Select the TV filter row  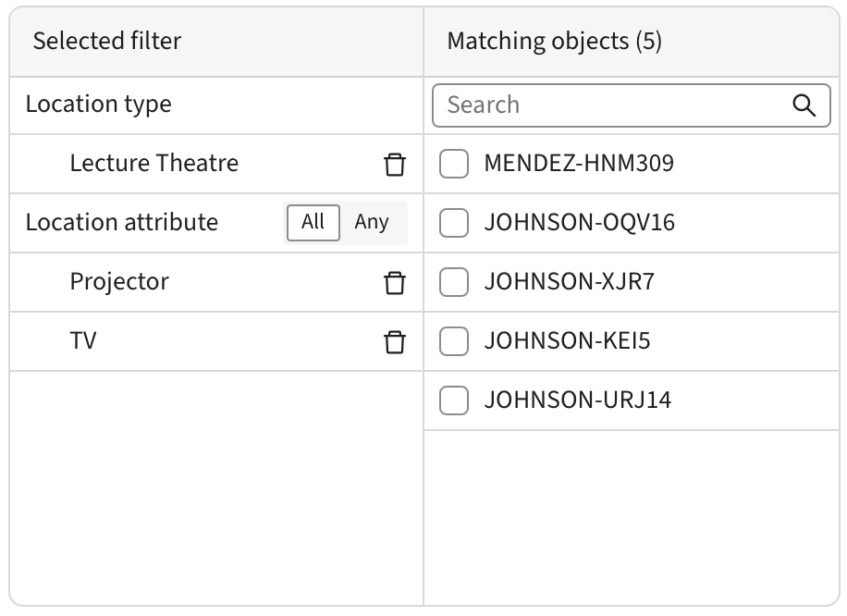[x=84, y=341]
